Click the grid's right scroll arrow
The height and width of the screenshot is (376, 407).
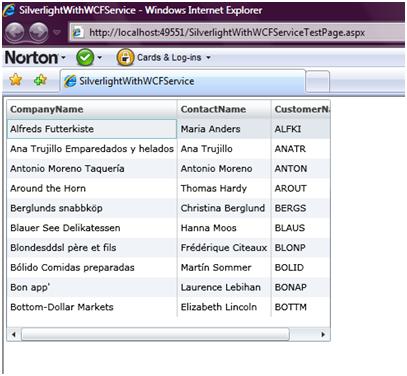coord(323,334)
